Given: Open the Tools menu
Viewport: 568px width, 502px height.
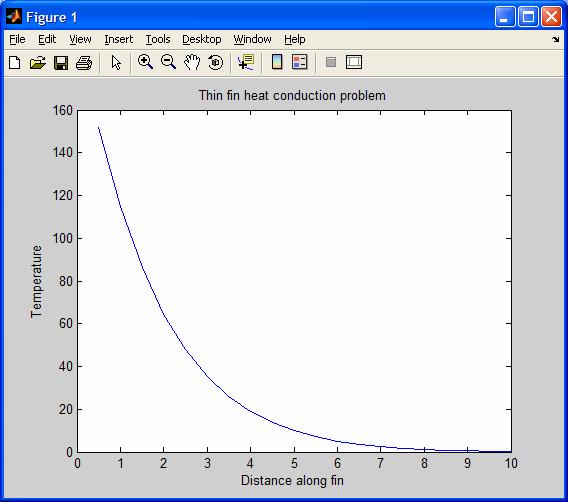Looking at the screenshot, I should click(158, 39).
